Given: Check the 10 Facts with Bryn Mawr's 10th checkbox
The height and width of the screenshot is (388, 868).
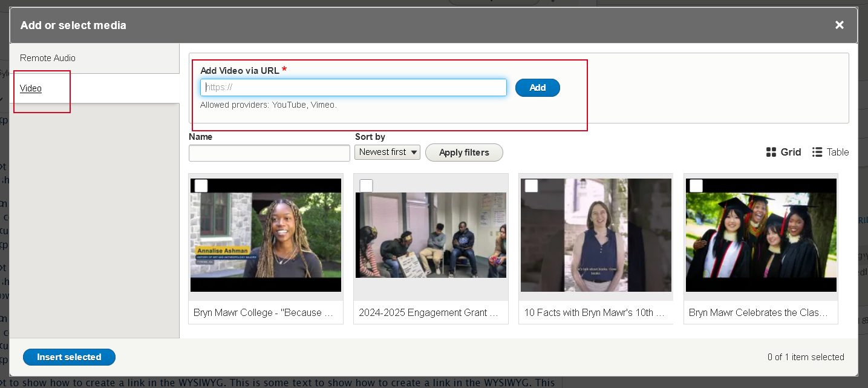Looking at the screenshot, I should coord(532,186).
